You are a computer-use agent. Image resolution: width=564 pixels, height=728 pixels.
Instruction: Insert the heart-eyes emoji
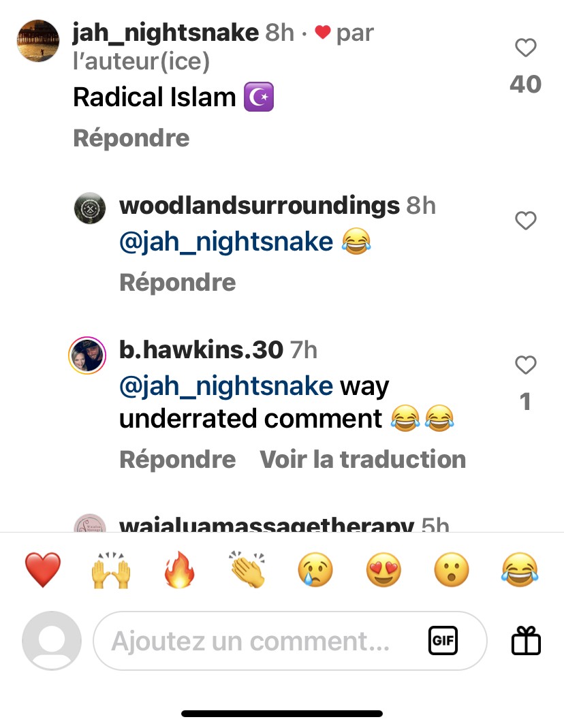pos(383,570)
